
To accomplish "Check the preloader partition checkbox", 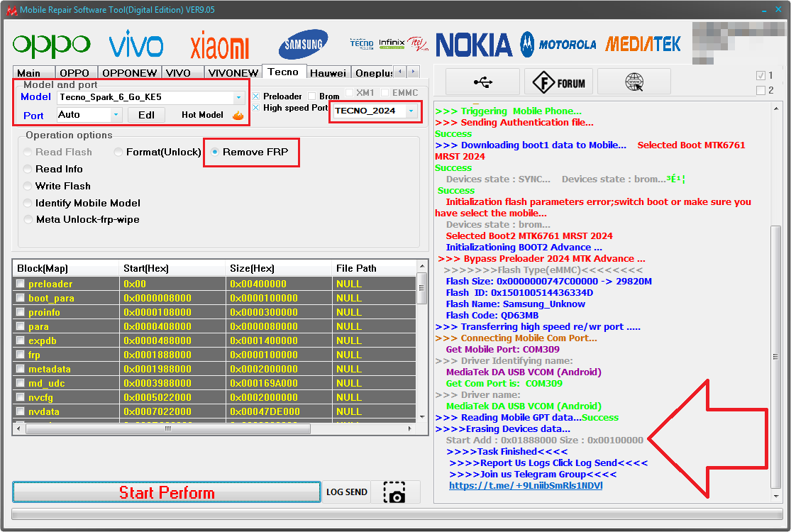I will (20, 284).
